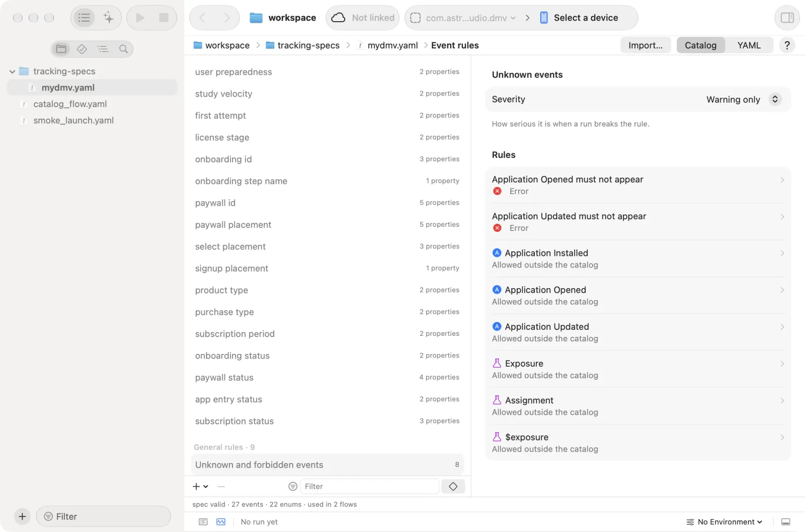Expand Application Opened must not appear rule
Image resolution: width=805 pixels, height=532 pixels.
pyautogui.click(x=638, y=185)
